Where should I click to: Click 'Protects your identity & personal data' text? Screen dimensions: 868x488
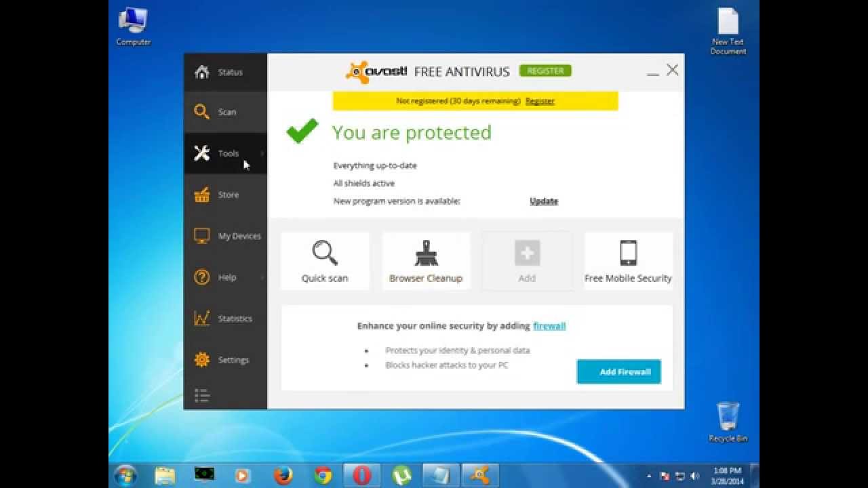pos(458,350)
